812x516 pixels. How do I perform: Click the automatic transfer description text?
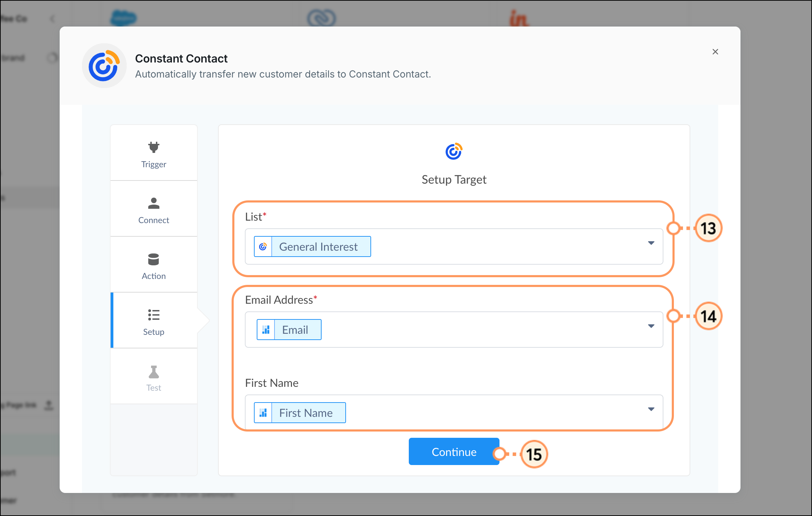283,74
